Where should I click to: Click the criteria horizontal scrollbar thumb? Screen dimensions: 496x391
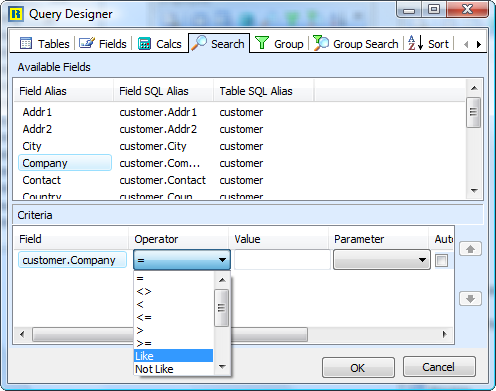click(170, 334)
